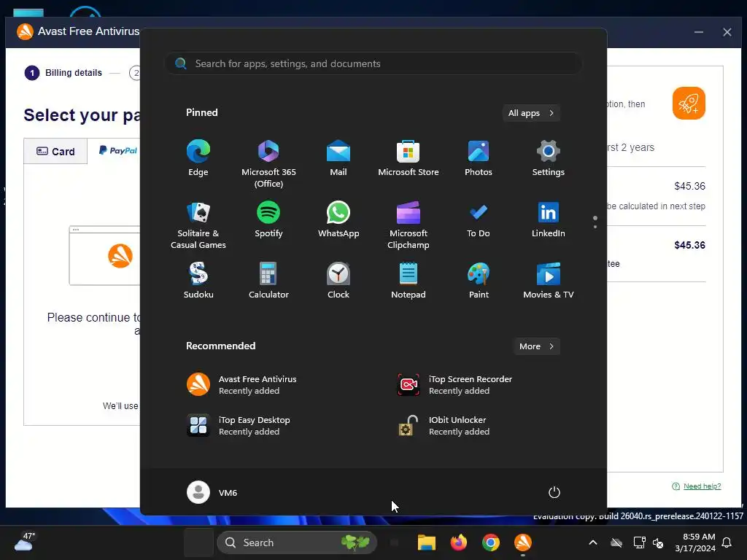This screenshot has height=560, width=747.
Task: Show hidden system tray icons
Action: [592, 542]
